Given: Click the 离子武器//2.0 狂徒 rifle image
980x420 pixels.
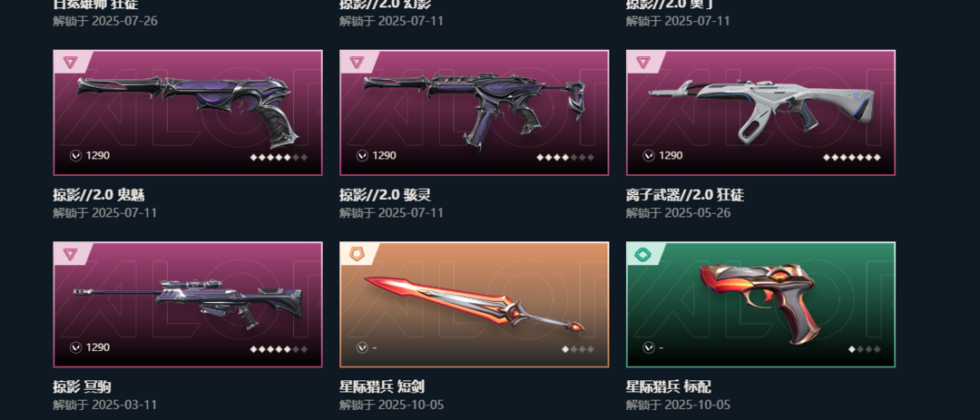Looking at the screenshot, I should [760, 112].
